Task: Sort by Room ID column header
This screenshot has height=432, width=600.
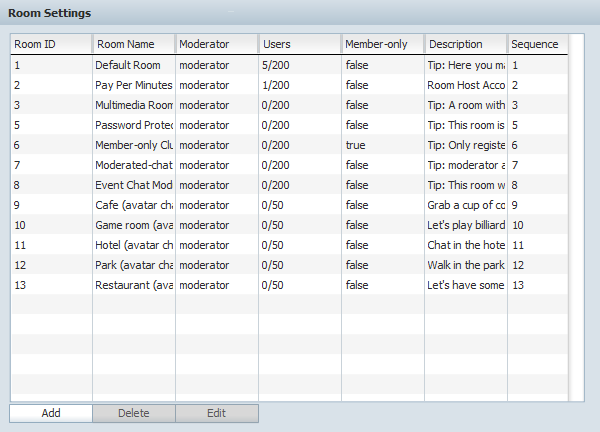Action: point(50,44)
